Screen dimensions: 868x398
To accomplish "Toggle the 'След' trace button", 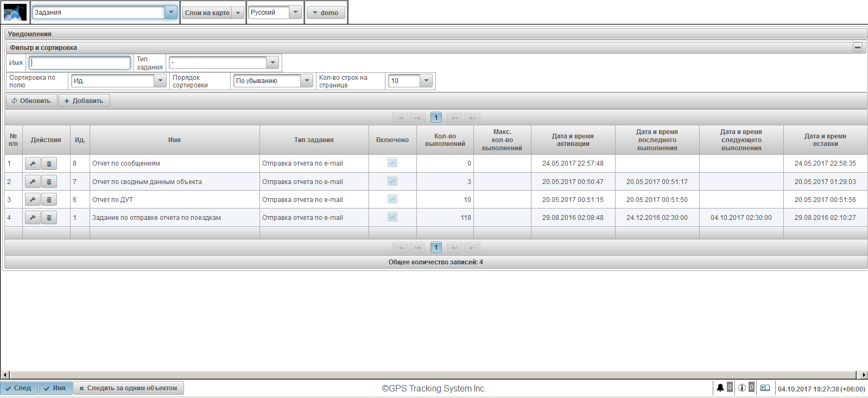I will click(19, 388).
